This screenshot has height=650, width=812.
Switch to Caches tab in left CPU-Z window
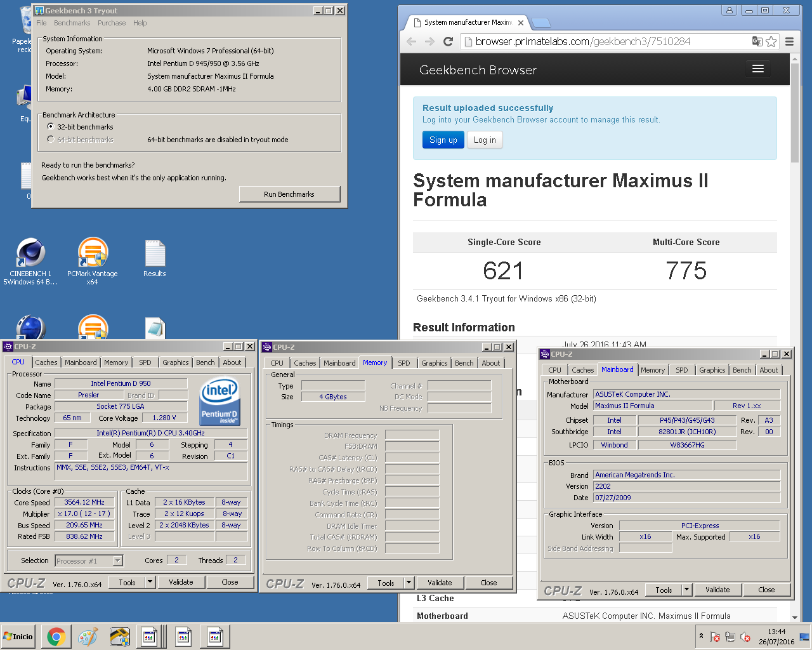tap(46, 362)
